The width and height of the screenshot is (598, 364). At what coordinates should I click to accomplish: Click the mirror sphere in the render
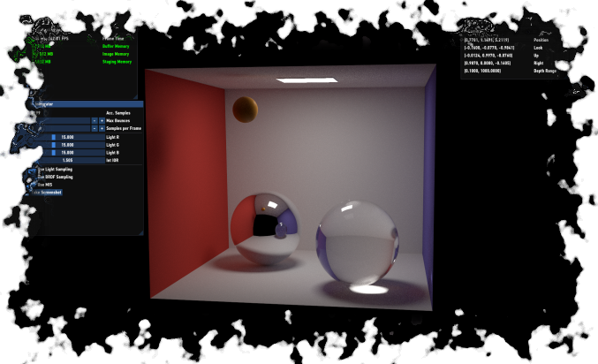(x=264, y=229)
